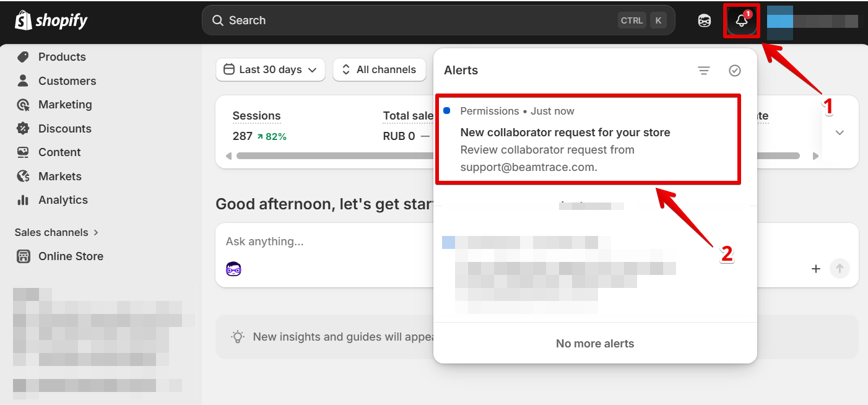This screenshot has height=405, width=868.
Task: Mark all alerts as read icon
Action: (735, 71)
